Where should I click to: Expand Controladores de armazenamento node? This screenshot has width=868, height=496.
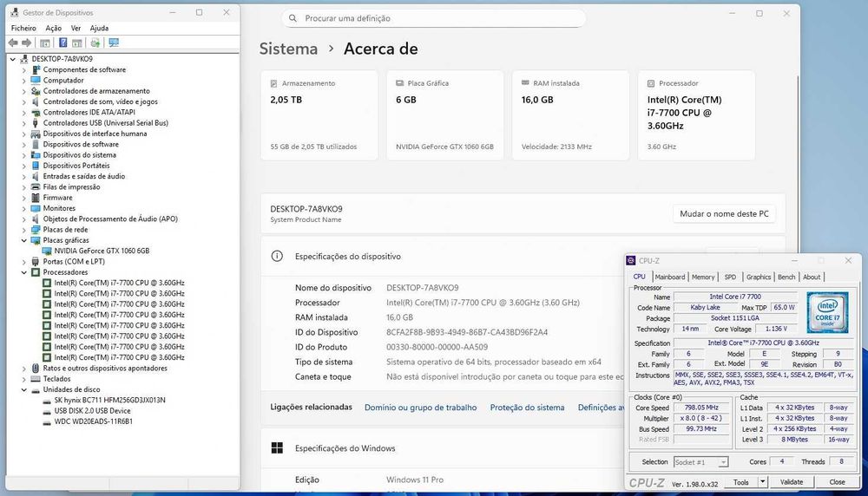coord(23,91)
